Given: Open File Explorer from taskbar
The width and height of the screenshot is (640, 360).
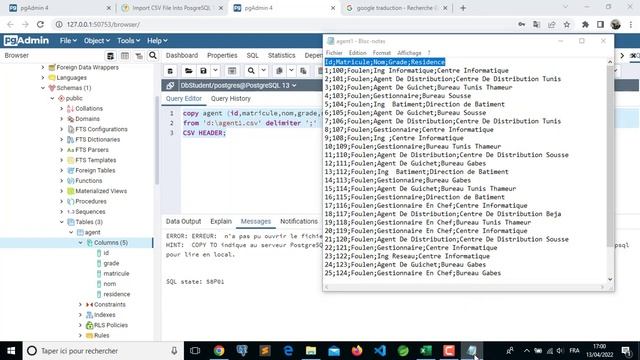Looking at the screenshot, I should click(x=311, y=351).
